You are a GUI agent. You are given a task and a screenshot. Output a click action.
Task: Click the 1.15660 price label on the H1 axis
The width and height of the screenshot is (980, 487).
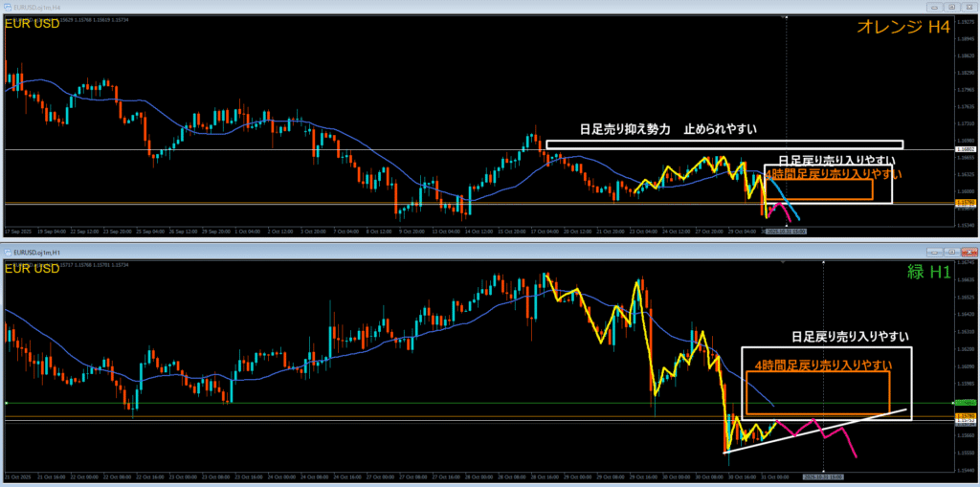966,435
